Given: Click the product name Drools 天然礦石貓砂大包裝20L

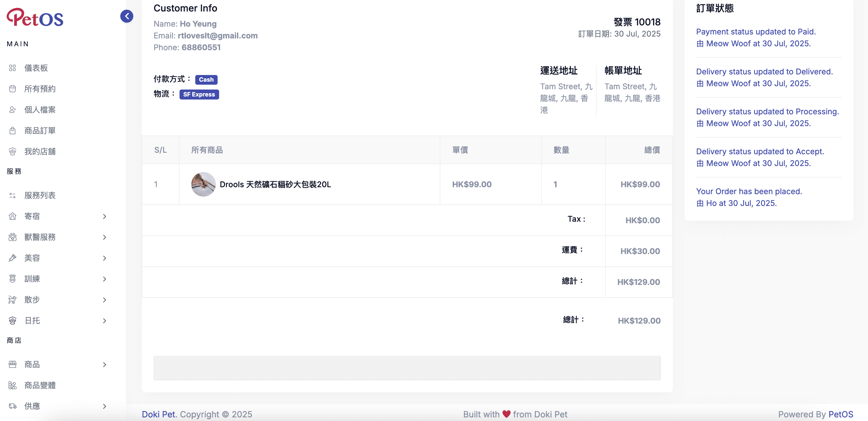Looking at the screenshot, I should [x=275, y=184].
